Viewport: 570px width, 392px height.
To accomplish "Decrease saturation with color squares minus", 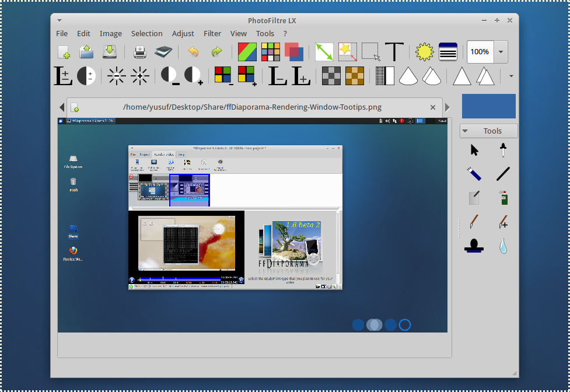I will click(x=223, y=76).
